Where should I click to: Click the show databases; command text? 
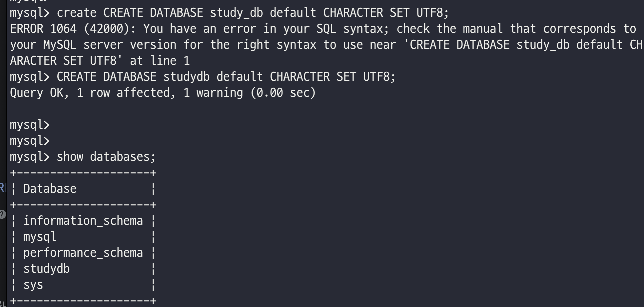(x=106, y=157)
